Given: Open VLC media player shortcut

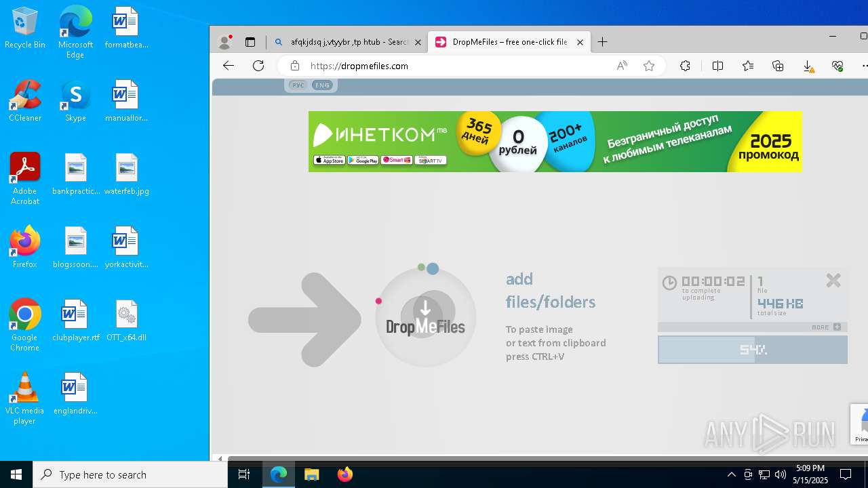Looking at the screenshot, I should pyautogui.click(x=25, y=399).
